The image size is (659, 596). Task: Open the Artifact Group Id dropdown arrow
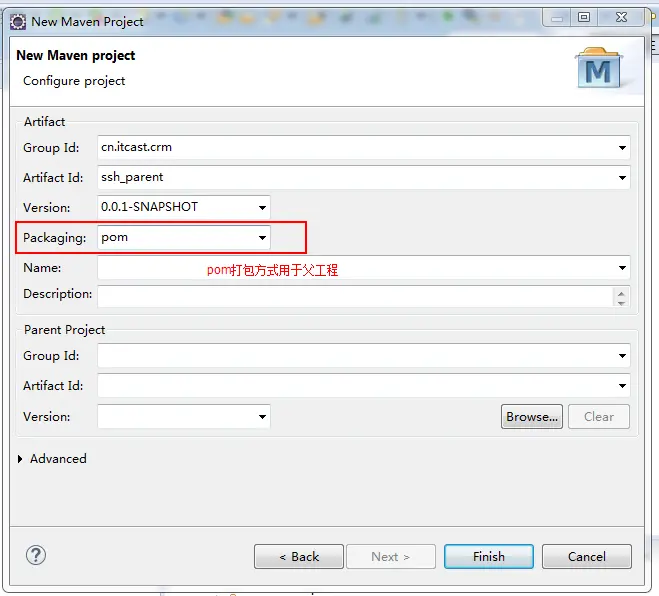click(622, 148)
